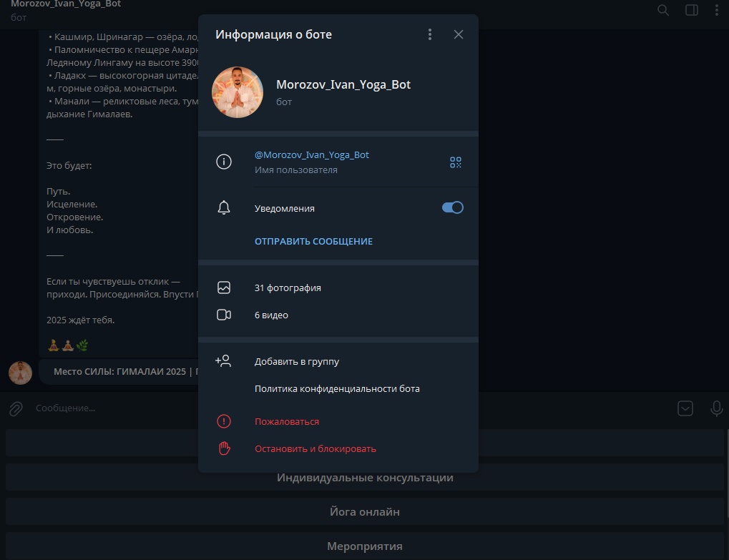Open 6 видео shared media

tap(271, 315)
